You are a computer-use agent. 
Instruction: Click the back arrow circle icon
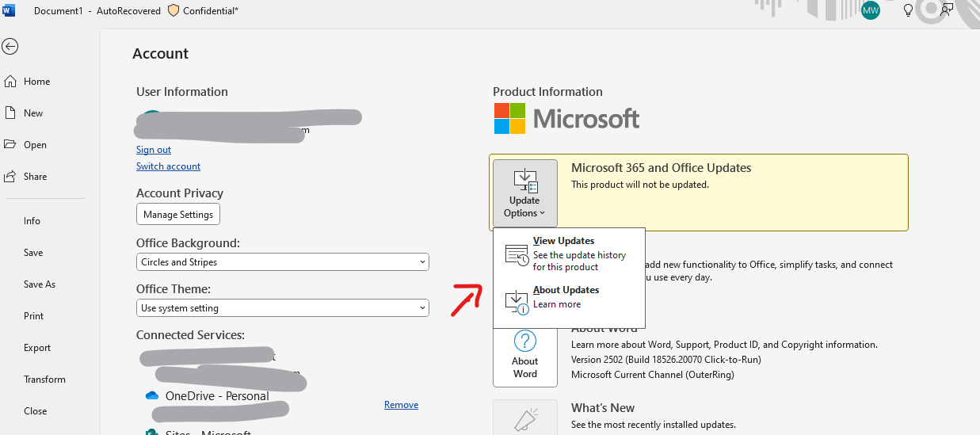[x=10, y=47]
